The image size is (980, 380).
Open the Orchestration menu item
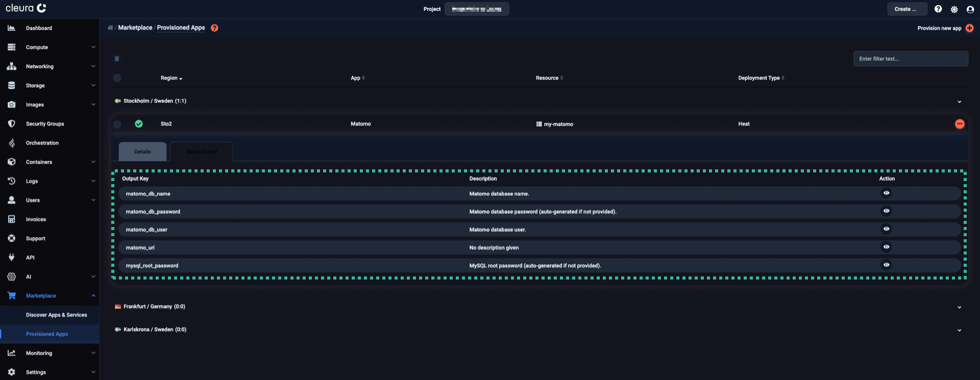[42, 143]
